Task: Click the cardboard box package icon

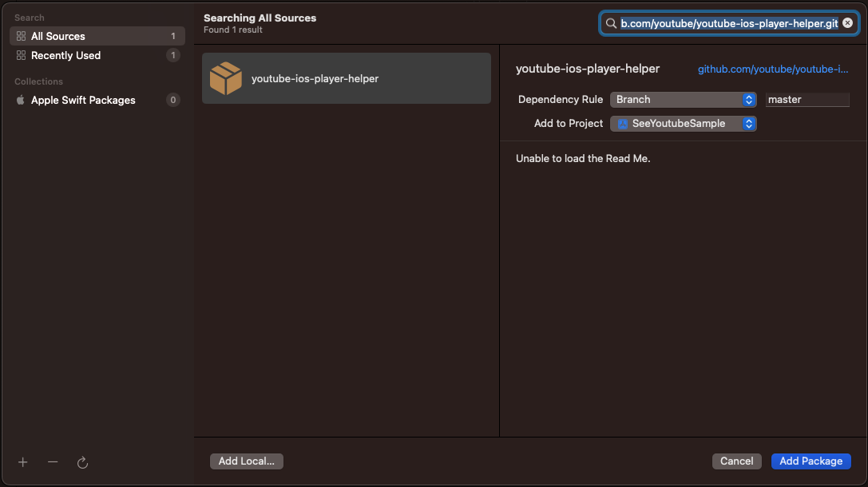Action: click(x=226, y=78)
